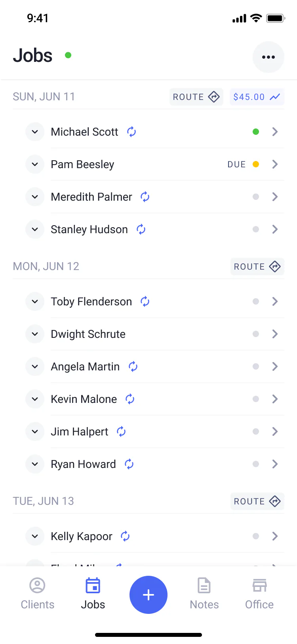Switch to the Clients tab

point(38,594)
